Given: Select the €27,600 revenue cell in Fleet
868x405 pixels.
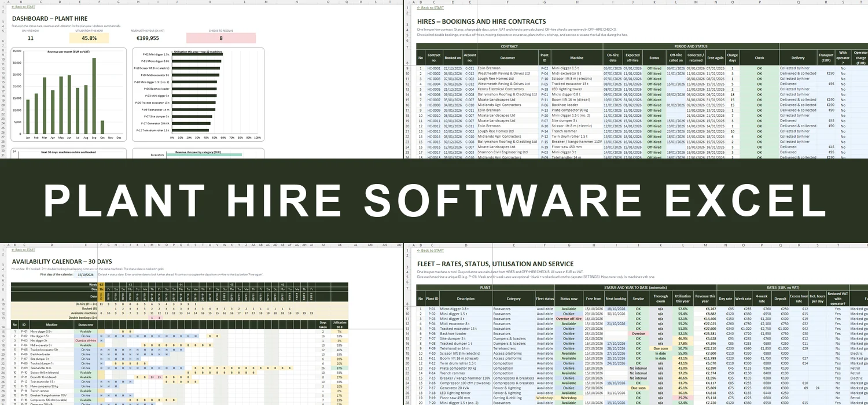Looking at the screenshot, I should pyautogui.click(x=705, y=329).
